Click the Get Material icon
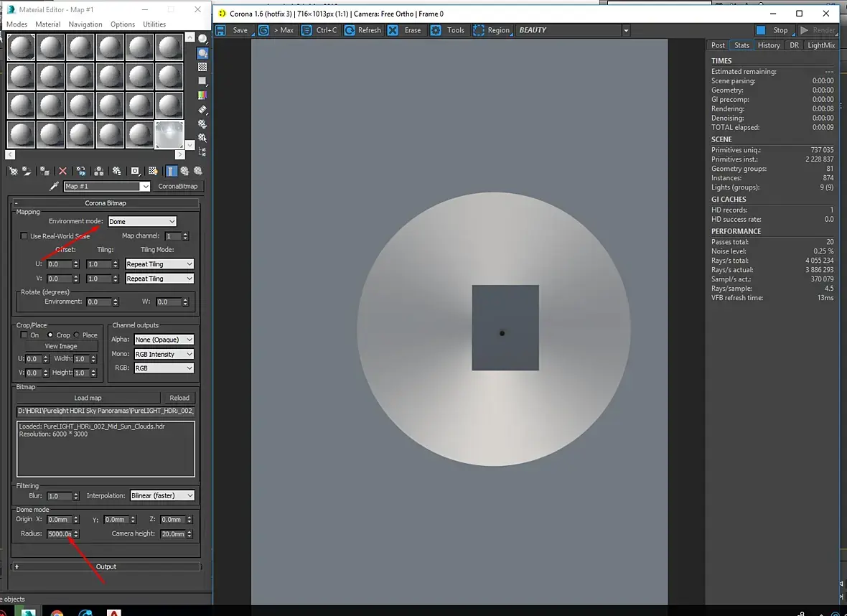This screenshot has height=616, width=847. click(13, 172)
